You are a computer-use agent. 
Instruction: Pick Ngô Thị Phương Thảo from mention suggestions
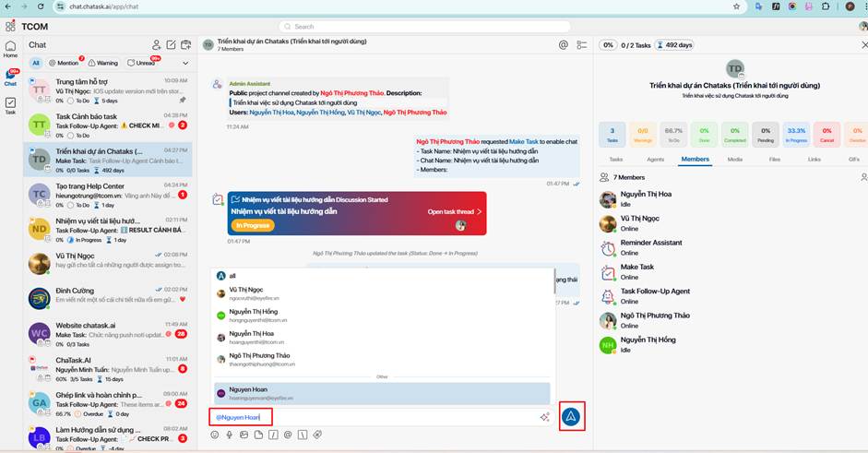383,360
